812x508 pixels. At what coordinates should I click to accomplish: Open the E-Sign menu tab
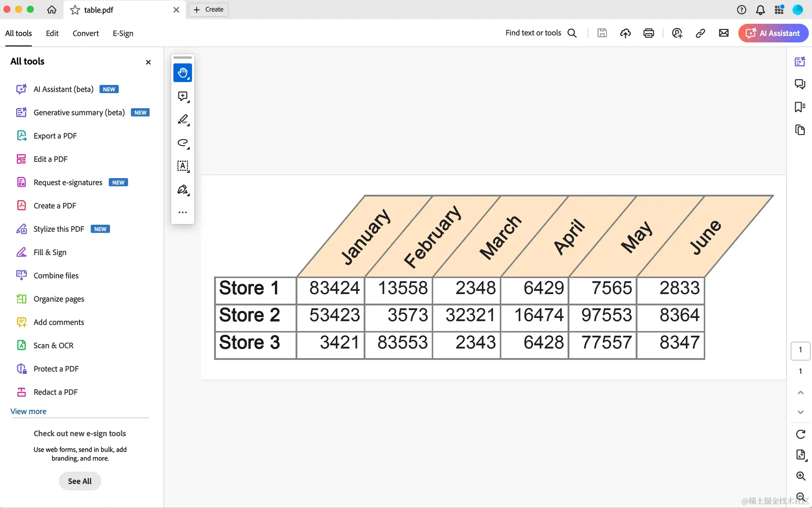coord(123,33)
